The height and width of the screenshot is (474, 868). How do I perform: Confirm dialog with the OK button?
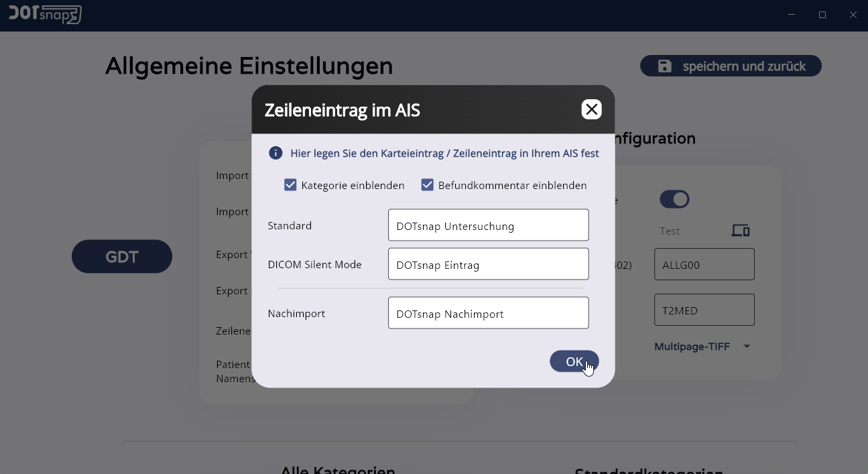574,361
